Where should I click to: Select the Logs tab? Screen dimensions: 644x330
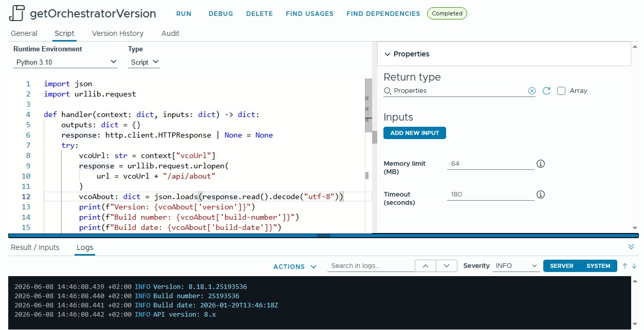(x=85, y=247)
